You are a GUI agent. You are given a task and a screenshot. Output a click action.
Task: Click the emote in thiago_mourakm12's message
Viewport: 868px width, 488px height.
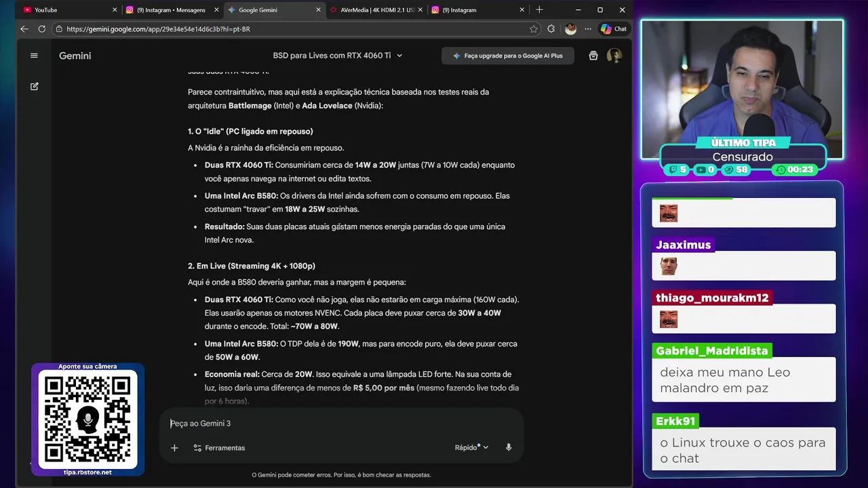pos(669,319)
